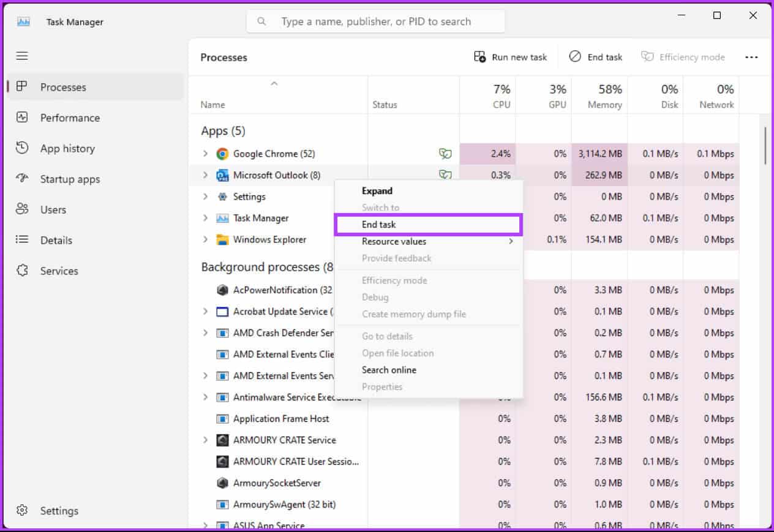Click the Efficiency mode toolbar button
Viewport: 774px width, 532px height.
tap(683, 57)
